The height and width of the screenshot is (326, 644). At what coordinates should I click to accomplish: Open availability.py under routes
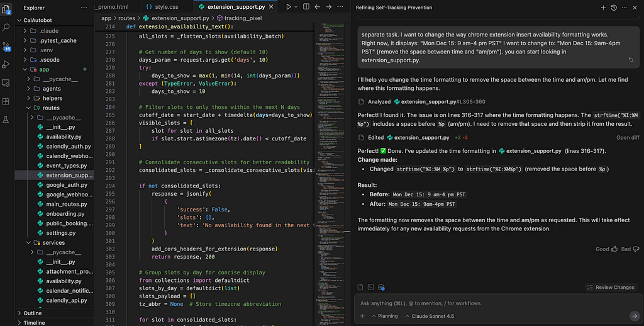pos(64,137)
